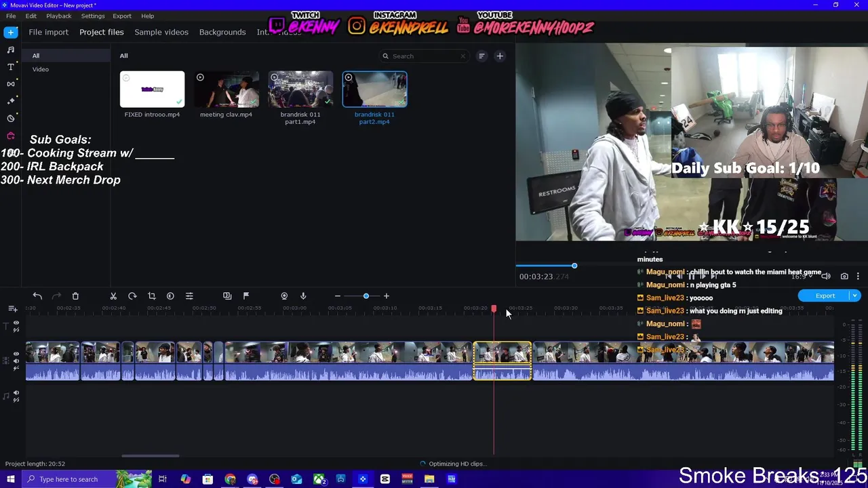Open Clip properties sliders icon
868x488 pixels.
(189, 296)
